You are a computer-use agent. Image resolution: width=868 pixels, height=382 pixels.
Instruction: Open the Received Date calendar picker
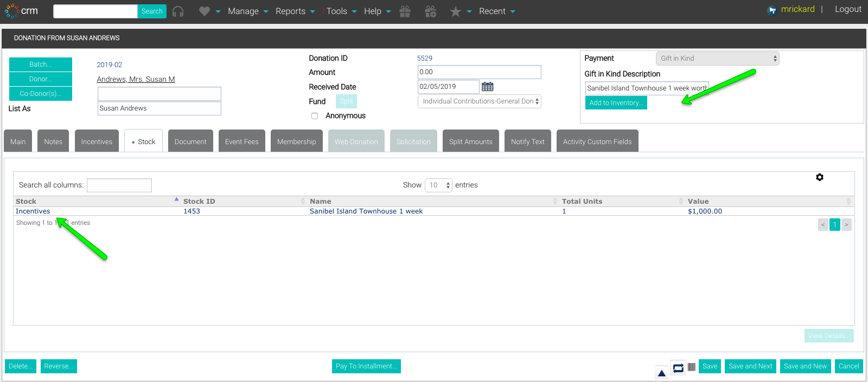pyautogui.click(x=488, y=87)
